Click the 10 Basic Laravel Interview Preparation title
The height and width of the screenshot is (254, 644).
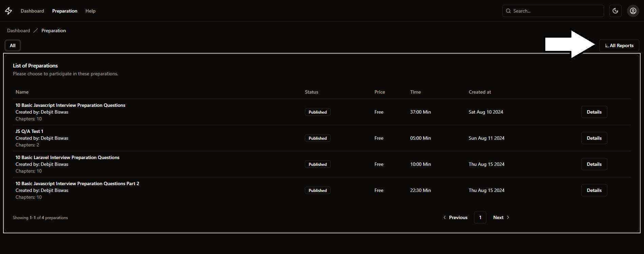pos(67,157)
